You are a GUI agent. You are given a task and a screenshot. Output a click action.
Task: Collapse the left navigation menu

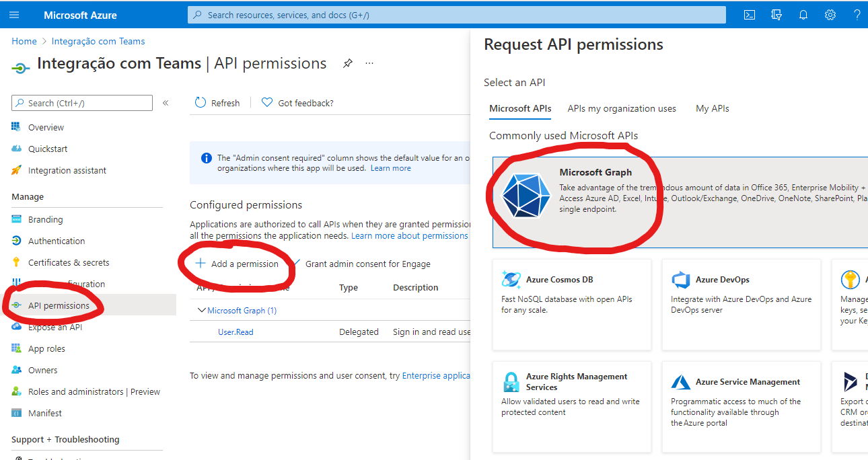click(x=166, y=103)
